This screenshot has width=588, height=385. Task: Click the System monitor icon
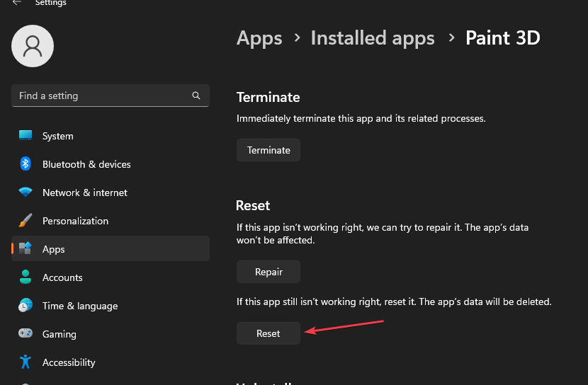(26, 135)
